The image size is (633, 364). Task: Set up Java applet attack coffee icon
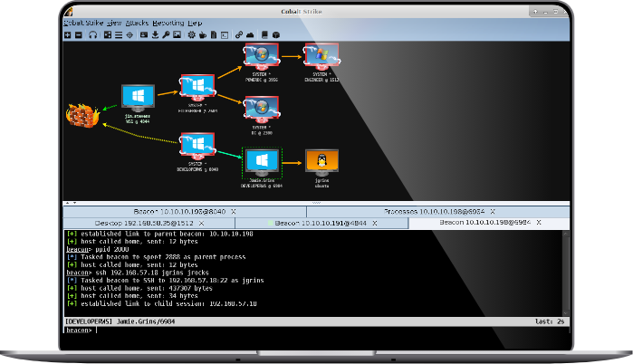coord(203,35)
